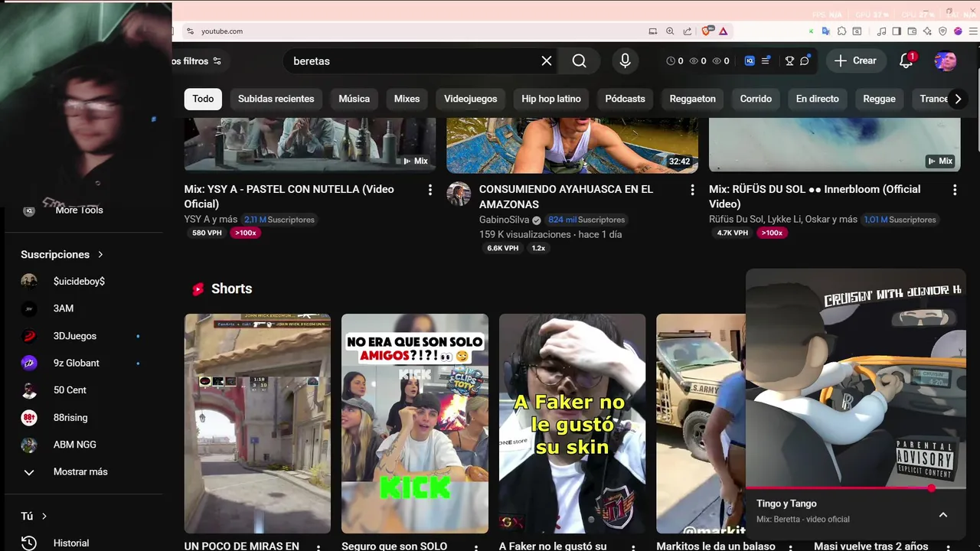Image resolution: width=980 pixels, height=551 pixels.
Task: Open options for RÜFÜS DU SOL Innerbloom mix
Action: tap(955, 190)
